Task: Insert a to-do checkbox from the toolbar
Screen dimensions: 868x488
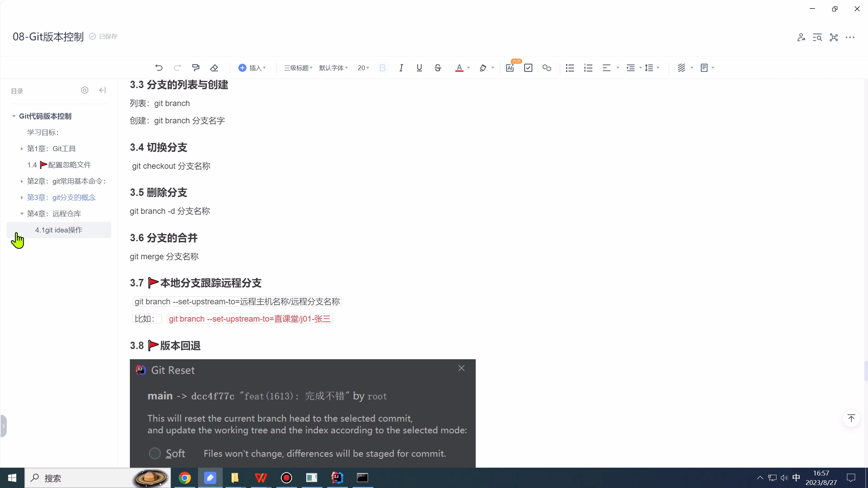Action: pos(528,68)
